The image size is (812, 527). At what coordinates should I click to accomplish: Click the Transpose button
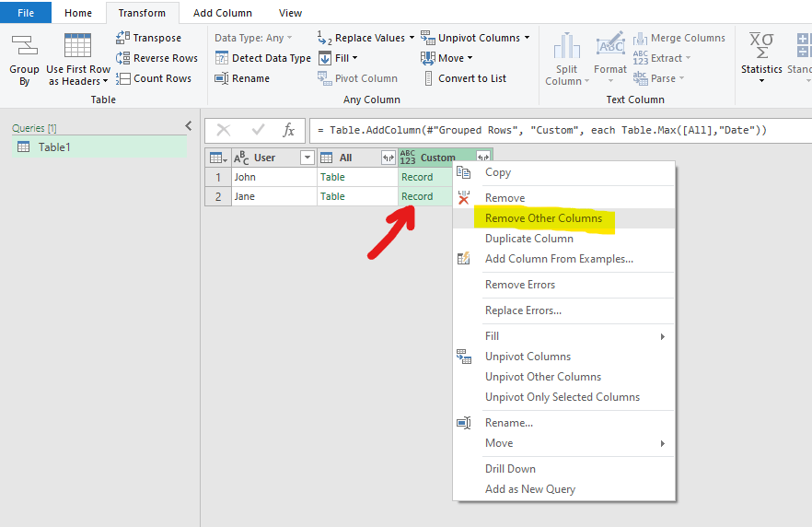point(148,38)
